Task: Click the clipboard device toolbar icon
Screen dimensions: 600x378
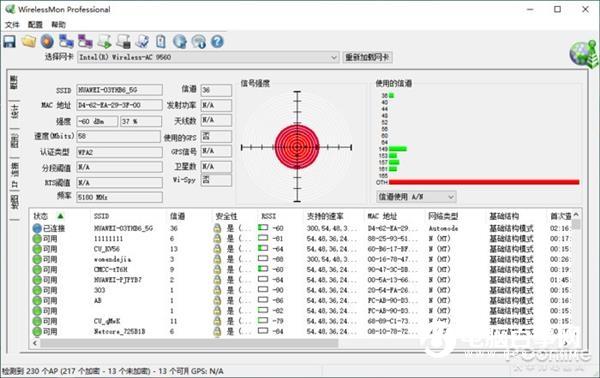Action: [x=161, y=41]
